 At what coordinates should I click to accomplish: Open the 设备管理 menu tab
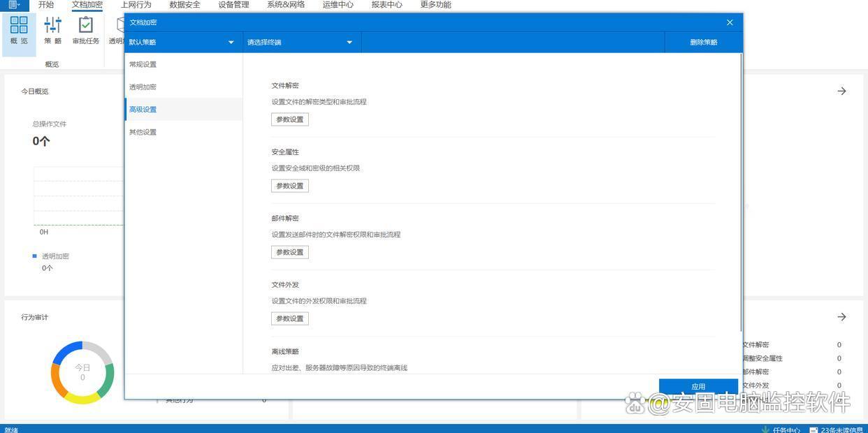pos(233,5)
